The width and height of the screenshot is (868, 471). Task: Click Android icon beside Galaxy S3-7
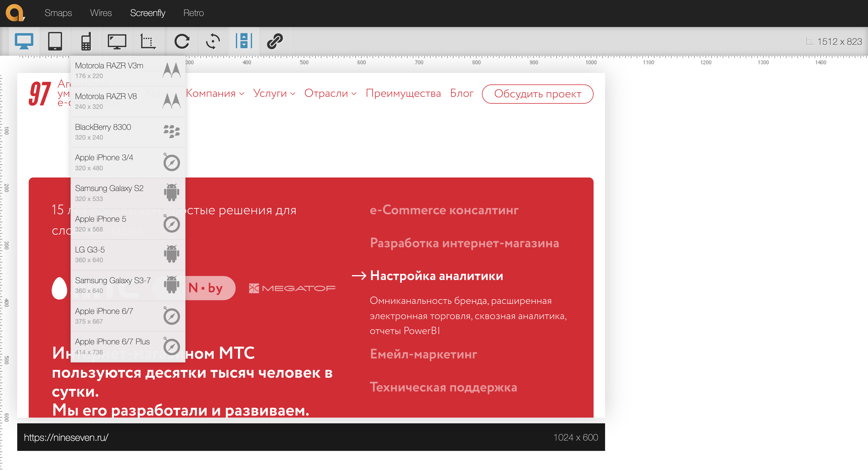click(172, 285)
